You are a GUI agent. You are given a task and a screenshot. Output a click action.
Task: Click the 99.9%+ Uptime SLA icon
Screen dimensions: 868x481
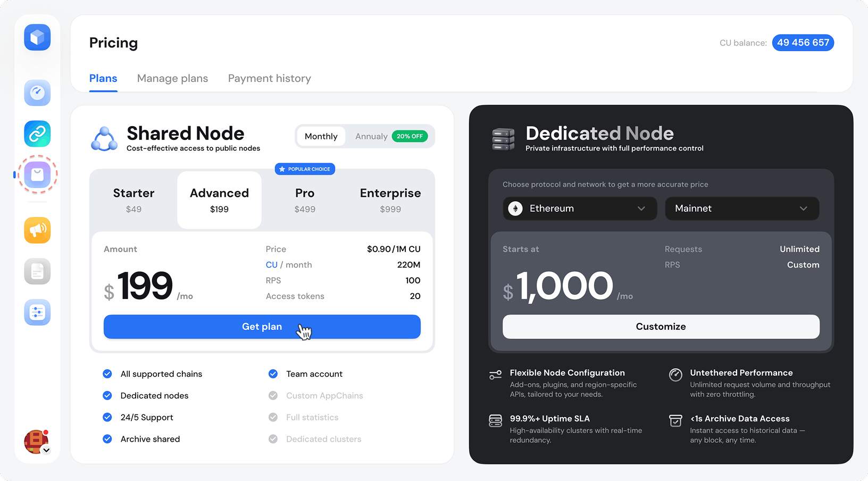click(x=495, y=421)
